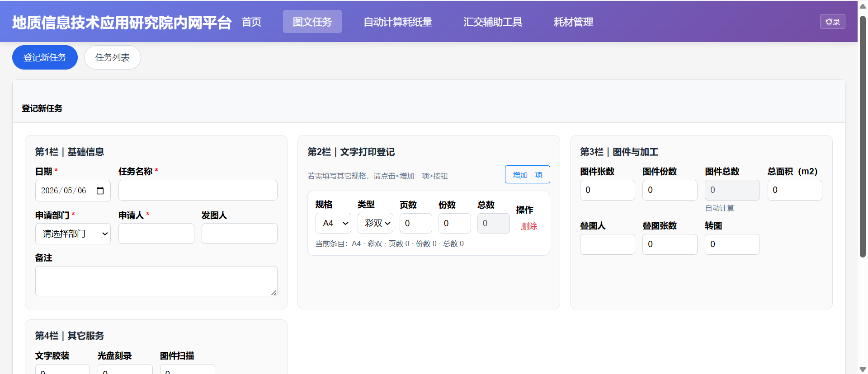
Task: Click the 备注 remarks textarea
Action: point(156,281)
